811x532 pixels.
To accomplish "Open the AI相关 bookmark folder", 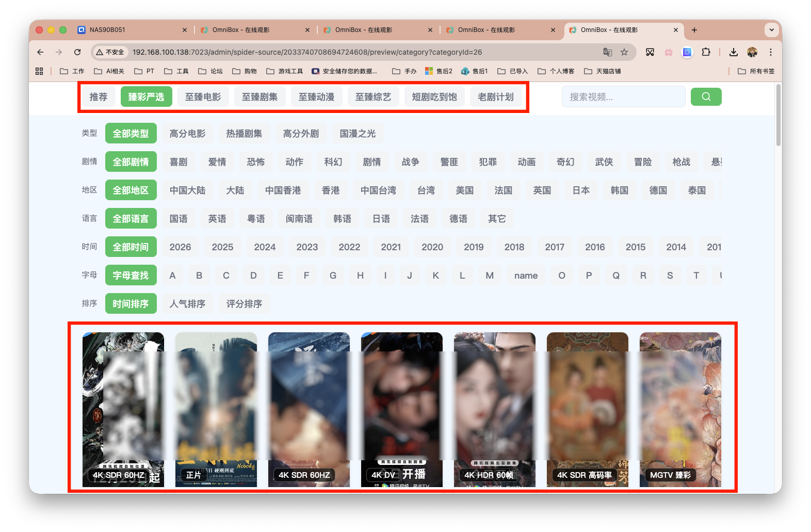I will pyautogui.click(x=109, y=71).
